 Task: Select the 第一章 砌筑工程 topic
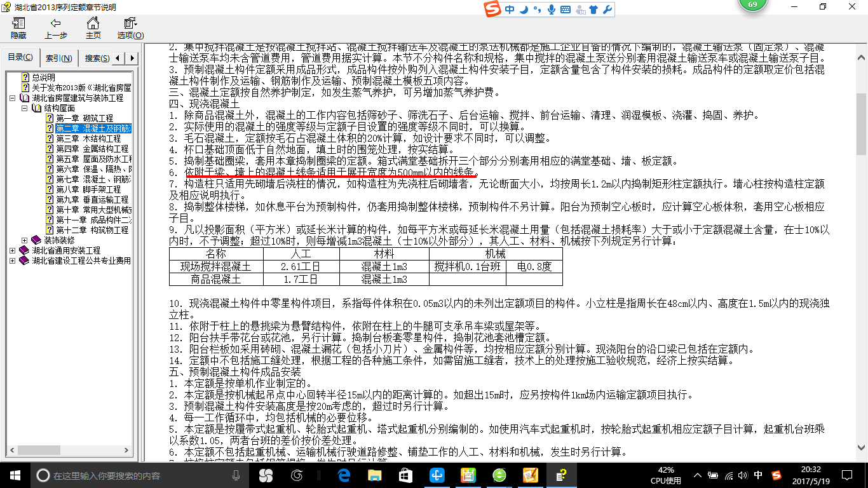click(x=85, y=118)
